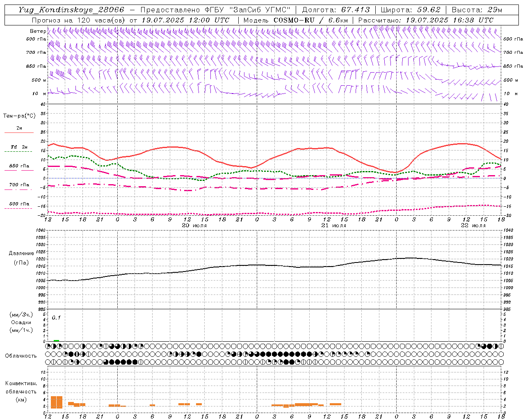This screenshot has width=525, height=420.
Task: Click the station title Yug_Kondinskoye_28066
Action: pos(71,10)
